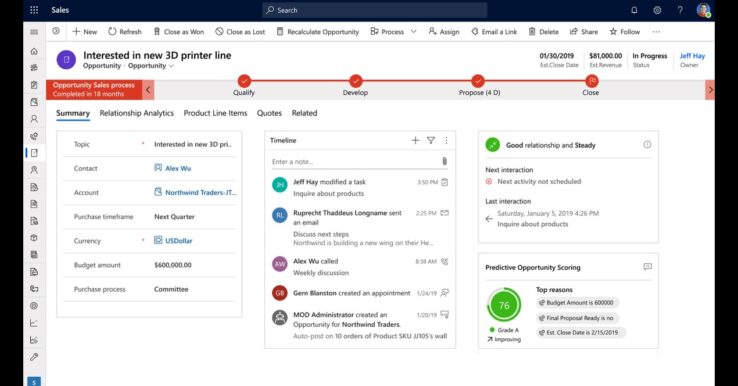Open Gern Blanston appointment entry
This screenshot has width=738, height=386.
point(360,293)
